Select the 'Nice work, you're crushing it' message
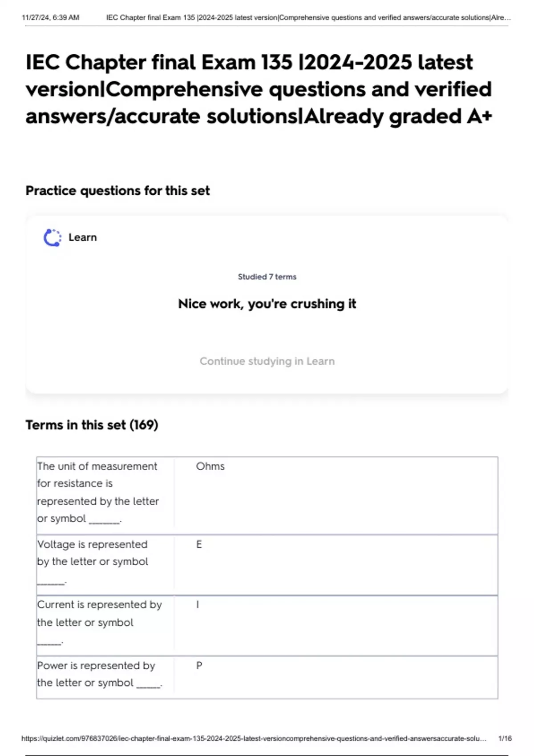This screenshot has width=534, height=756. pyautogui.click(x=267, y=304)
